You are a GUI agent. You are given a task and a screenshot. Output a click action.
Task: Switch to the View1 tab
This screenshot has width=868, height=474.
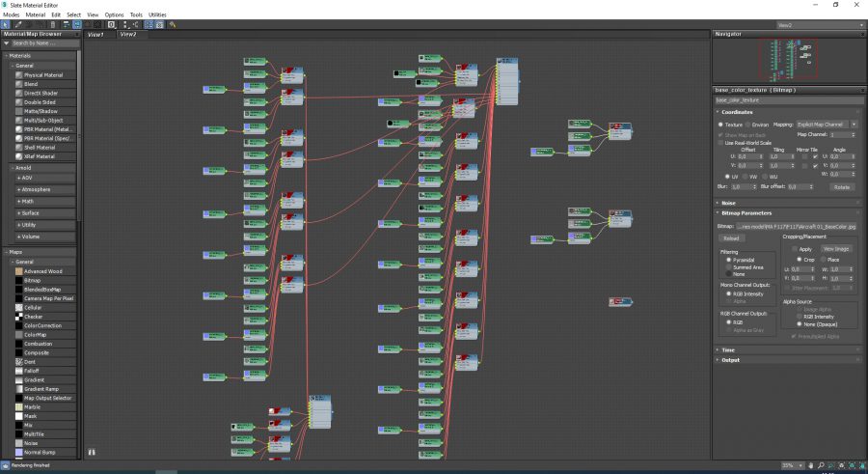[95, 35]
